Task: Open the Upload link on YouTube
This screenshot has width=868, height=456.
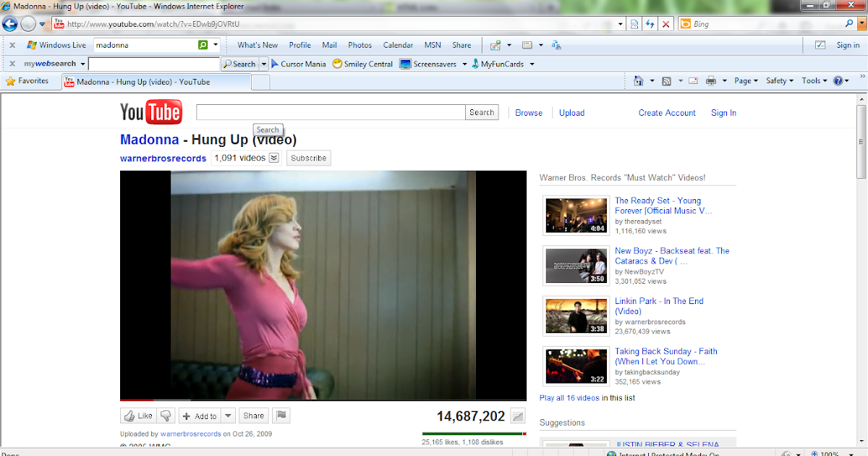Action: click(x=571, y=113)
